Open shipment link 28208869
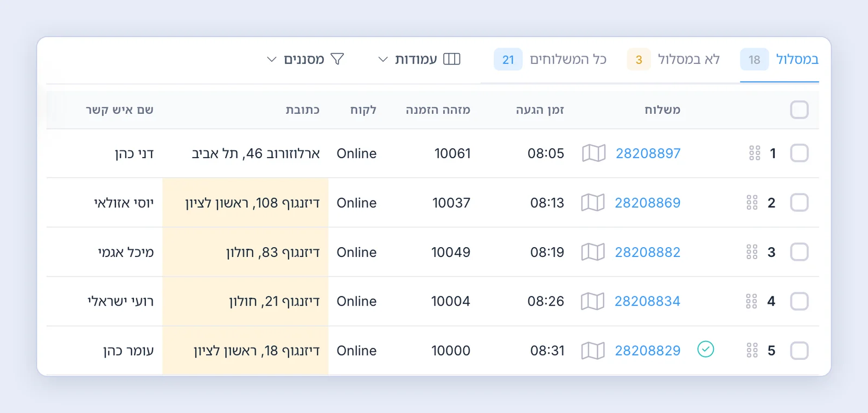868x413 pixels. [x=647, y=203]
